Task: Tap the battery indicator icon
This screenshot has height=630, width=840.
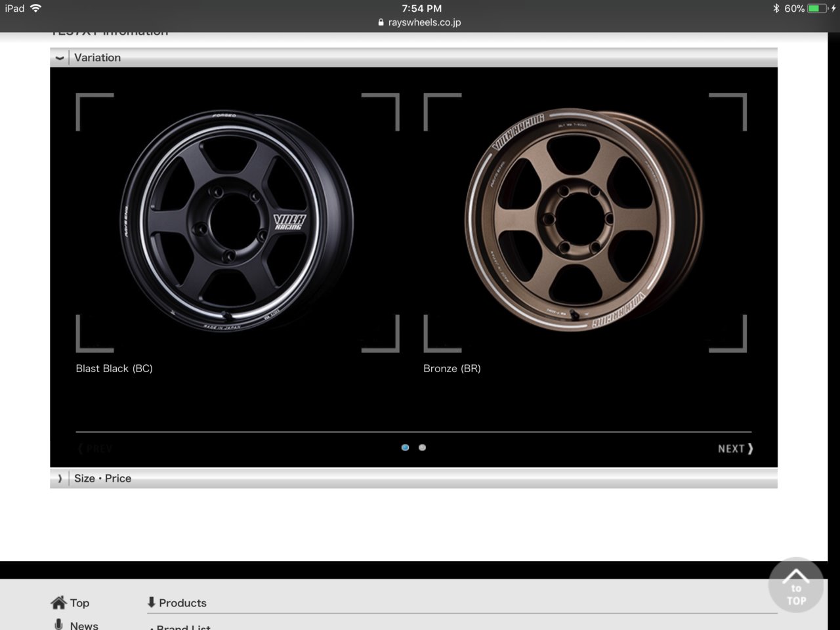Action: [818, 9]
